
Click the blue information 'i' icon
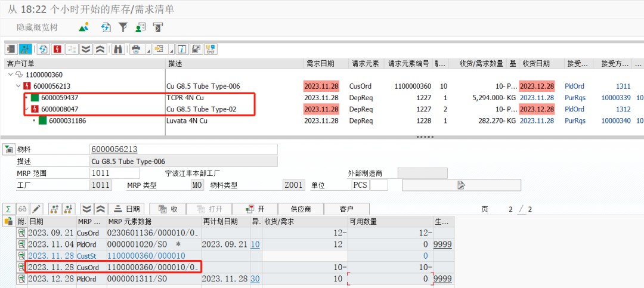181,49
